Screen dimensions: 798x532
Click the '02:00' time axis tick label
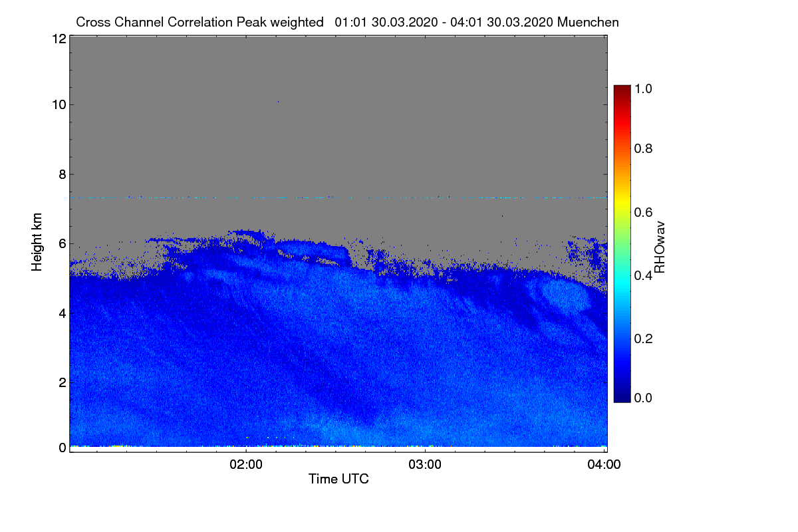(246, 465)
